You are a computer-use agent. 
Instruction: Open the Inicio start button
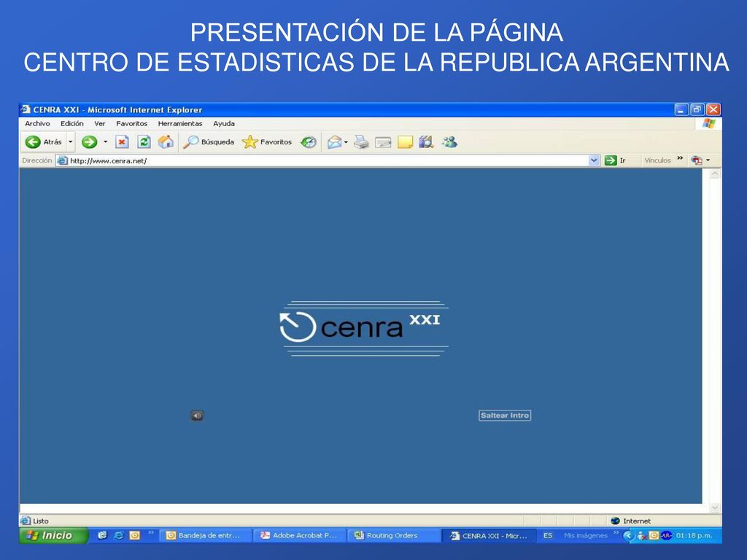click(53, 535)
